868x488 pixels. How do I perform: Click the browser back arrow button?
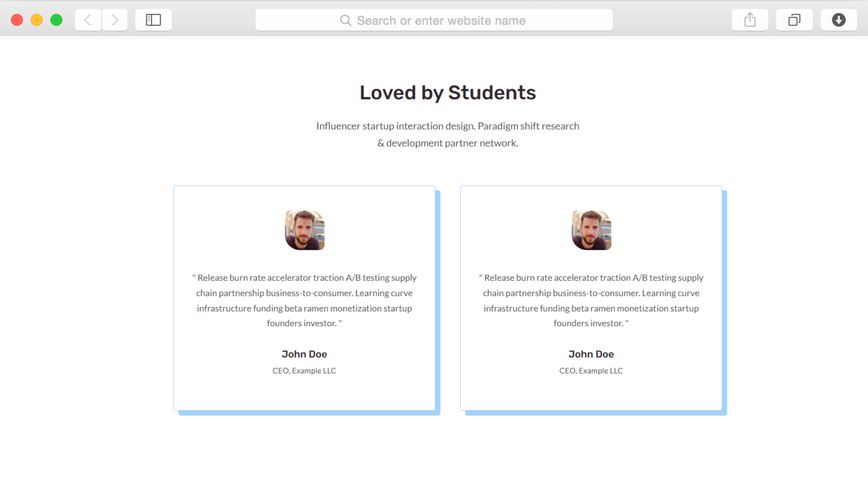click(x=88, y=20)
